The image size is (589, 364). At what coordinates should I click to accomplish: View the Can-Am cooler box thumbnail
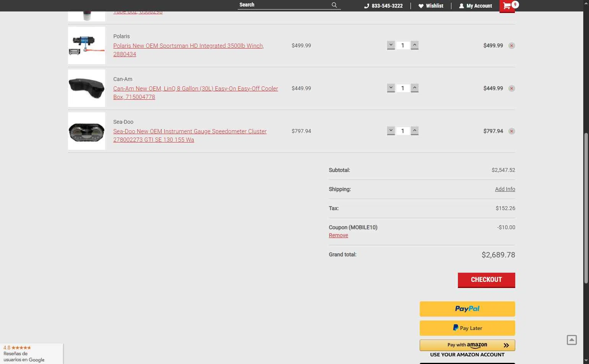[86, 88]
